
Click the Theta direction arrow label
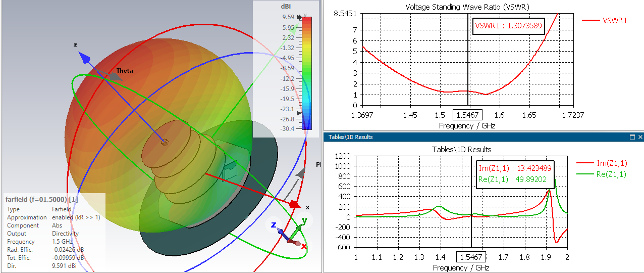(x=125, y=71)
